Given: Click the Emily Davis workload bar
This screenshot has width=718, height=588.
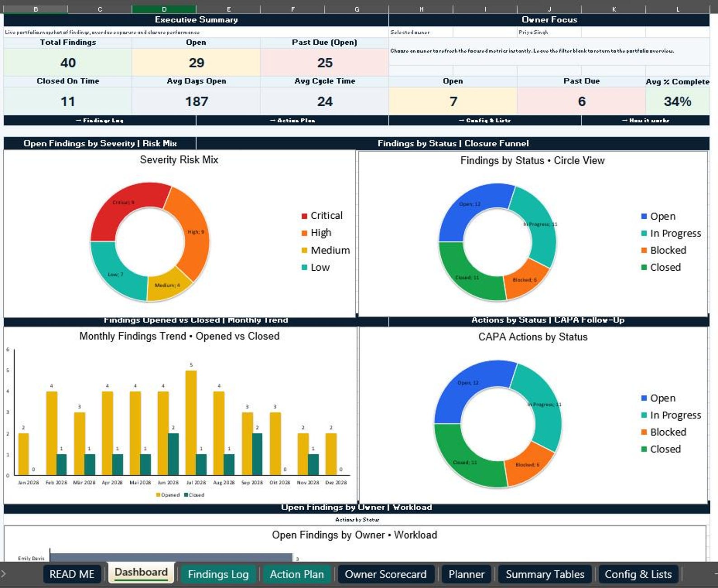Looking at the screenshot, I should [x=171, y=558].
